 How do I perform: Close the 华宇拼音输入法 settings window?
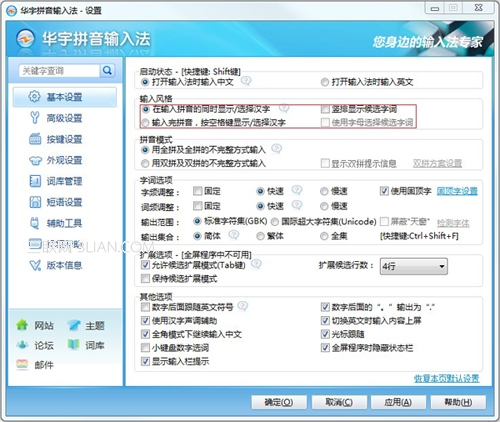click(x=478, y=8)
